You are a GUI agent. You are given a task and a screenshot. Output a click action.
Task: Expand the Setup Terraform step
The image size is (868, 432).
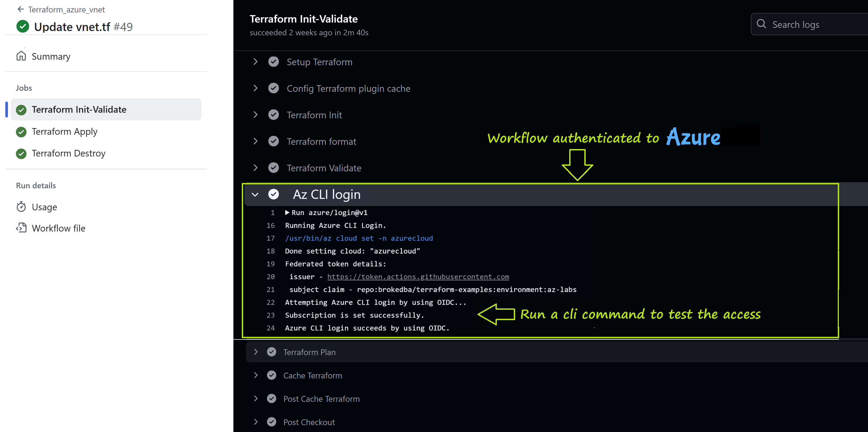tap(255, 62)
